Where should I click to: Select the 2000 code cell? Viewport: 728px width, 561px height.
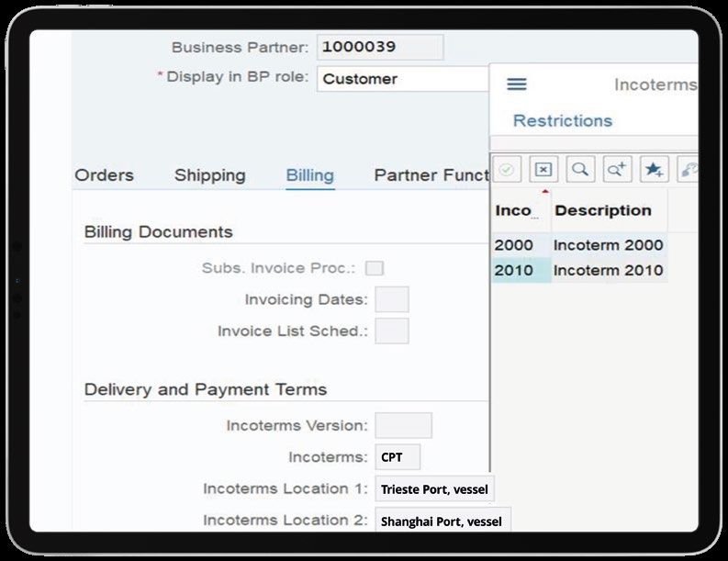[521, 245]
